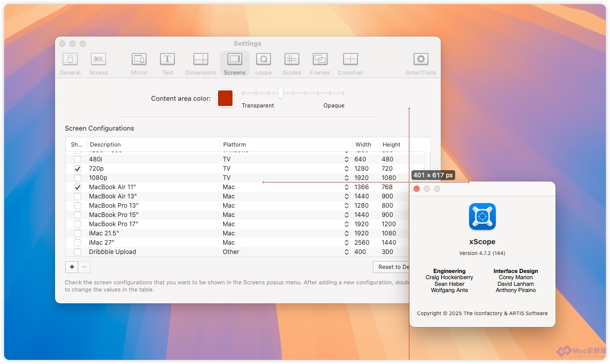The width and height of the screenshot is (610, 364).
Task: Check the Dribbble Upload configuration checkbox
Action: pos(78,252)
